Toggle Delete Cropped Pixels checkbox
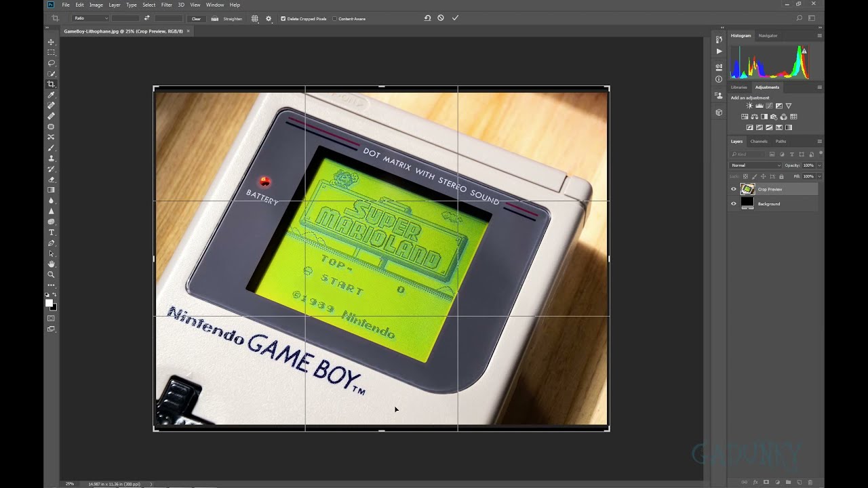The width and height of the screenshot is (868, 488). pos(283,18)
